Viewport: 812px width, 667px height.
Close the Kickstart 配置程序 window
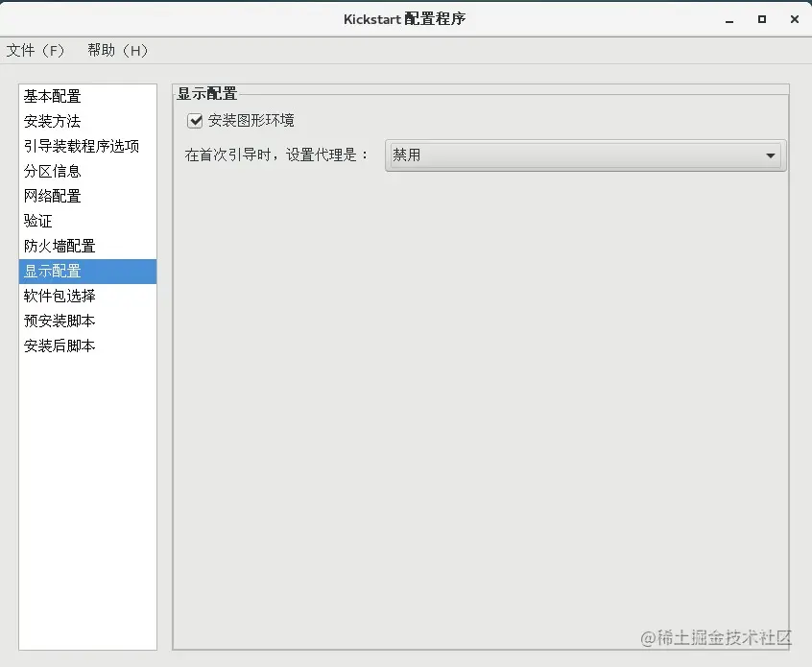795,19
